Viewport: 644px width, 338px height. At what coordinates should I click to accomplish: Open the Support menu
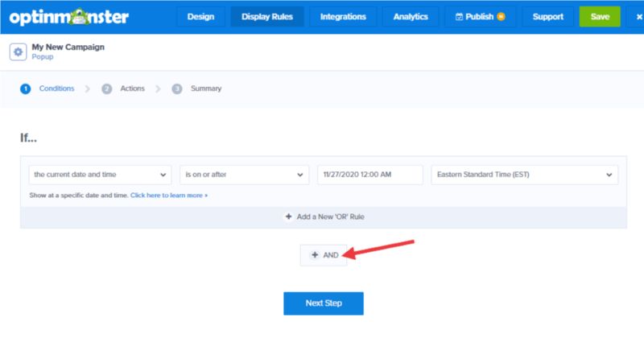pyautogui.click(x=548, y=17)
